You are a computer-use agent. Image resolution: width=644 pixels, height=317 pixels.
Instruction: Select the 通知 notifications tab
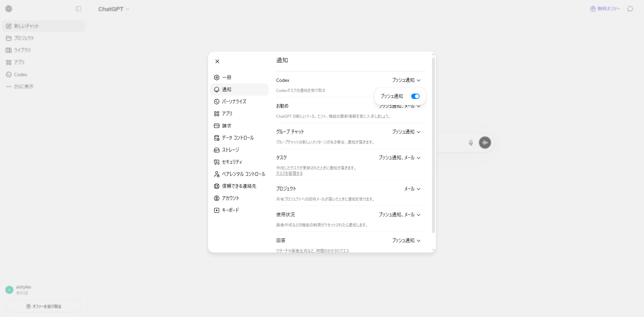(x=239, y=90)
